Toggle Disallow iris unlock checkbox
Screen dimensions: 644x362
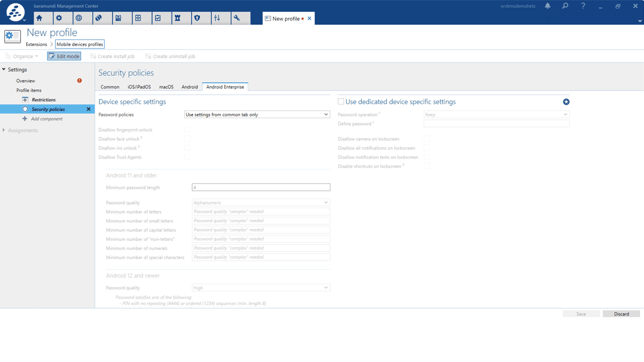[x=187, y=148]
